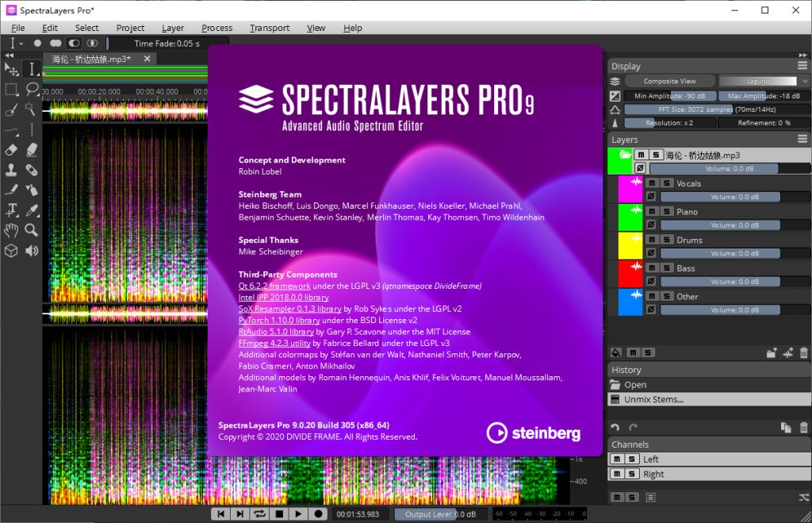Screen dimensions: 812x523
Task: Select the Playback speaker tool
Action: (x=32, y=251)
